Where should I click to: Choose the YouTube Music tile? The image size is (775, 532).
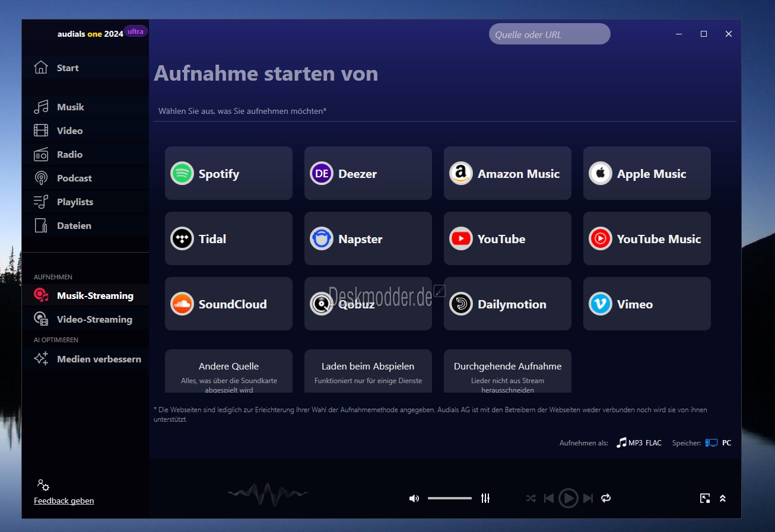tap(647, 238)
